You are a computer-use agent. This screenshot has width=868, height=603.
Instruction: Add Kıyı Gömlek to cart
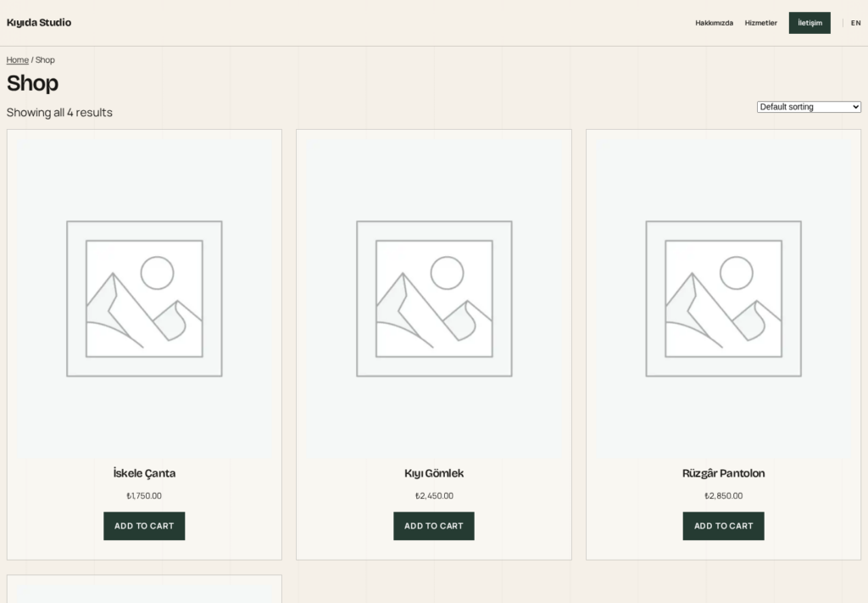tap(434, 526)
